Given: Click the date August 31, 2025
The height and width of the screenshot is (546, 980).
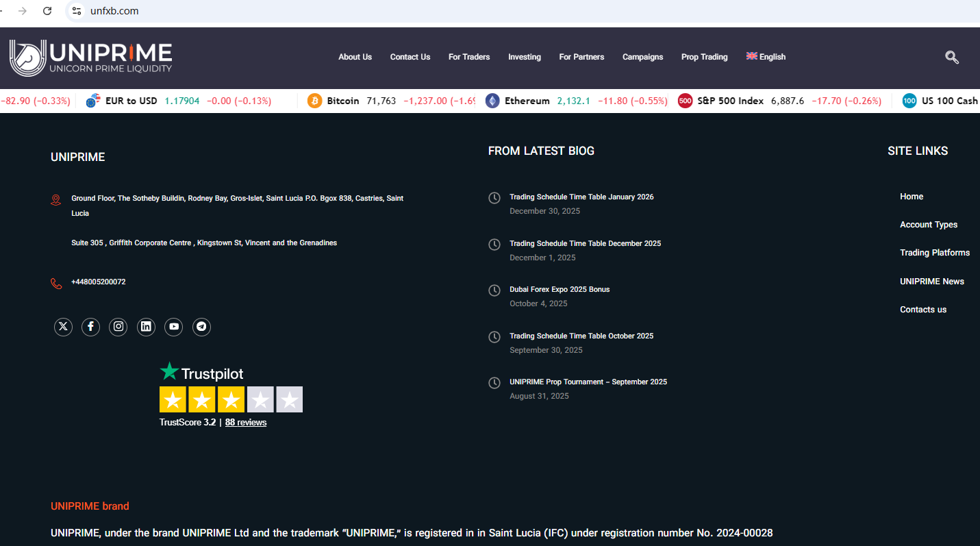Looking at the screenshot, I should click(539, 396).
